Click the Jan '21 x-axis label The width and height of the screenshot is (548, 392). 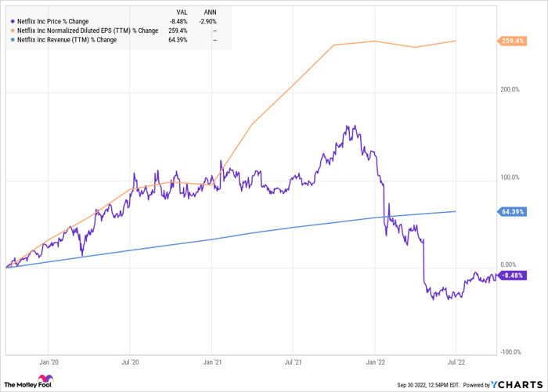coord(212,363)
